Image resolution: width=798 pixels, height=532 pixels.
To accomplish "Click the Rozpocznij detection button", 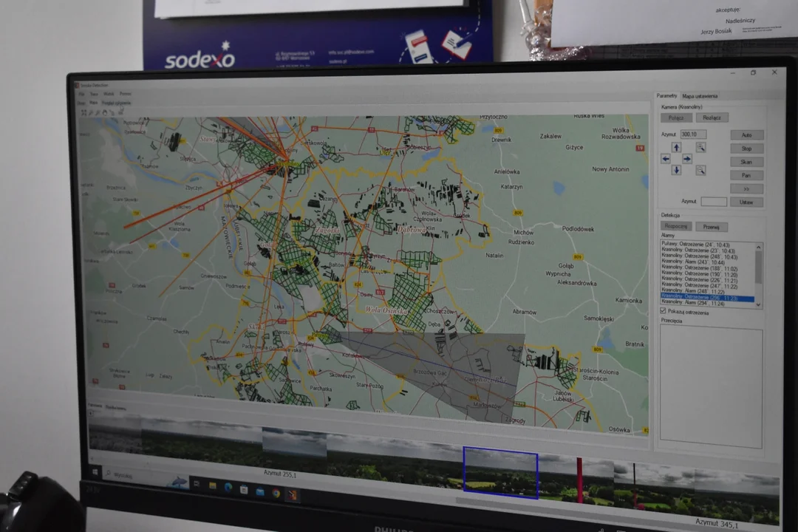I will point(676,226).
